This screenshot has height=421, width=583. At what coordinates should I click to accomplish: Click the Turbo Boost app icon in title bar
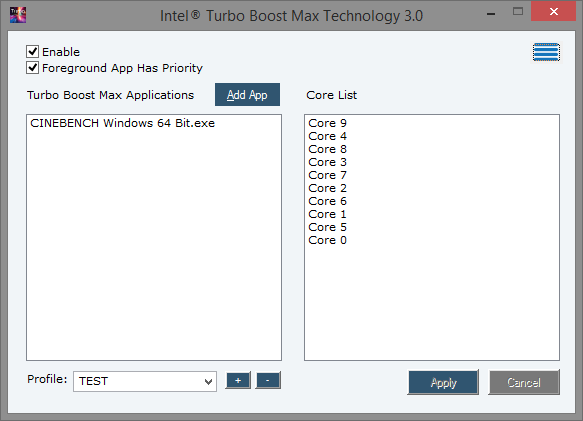[17, 15]
